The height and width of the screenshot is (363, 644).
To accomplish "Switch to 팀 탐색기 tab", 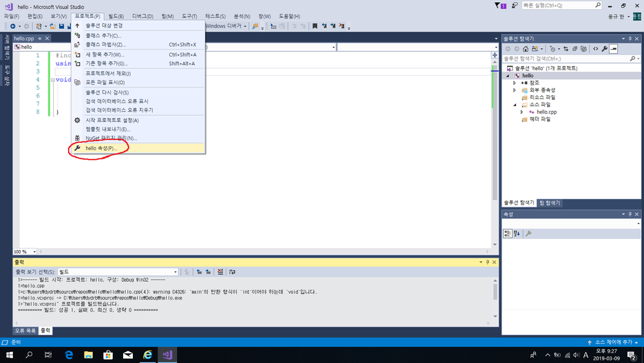I will click(x=550, y=203).
